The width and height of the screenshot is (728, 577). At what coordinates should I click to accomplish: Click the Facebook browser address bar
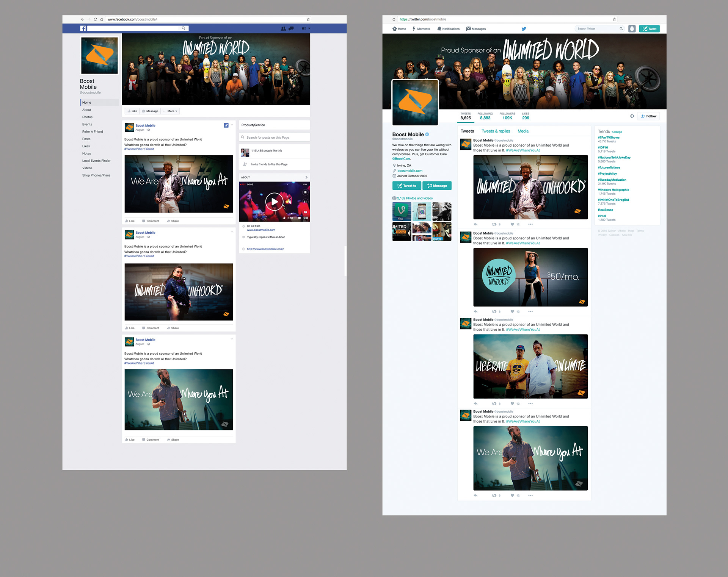tap(208, 19)
